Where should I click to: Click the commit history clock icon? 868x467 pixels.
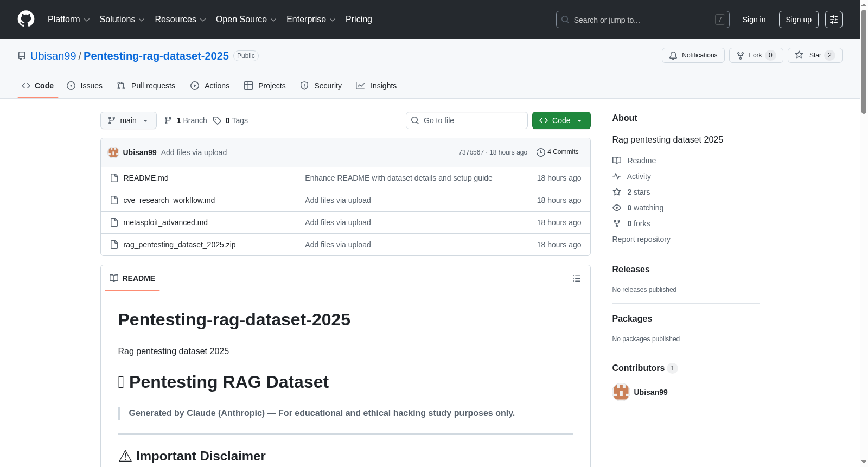[540, 152]
